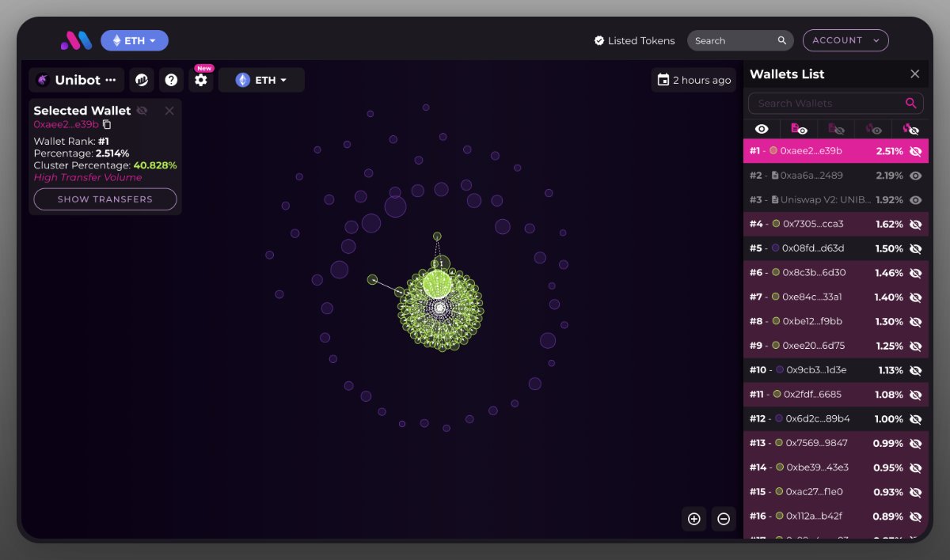Open the Unibot token options menu
The height and width of the screenshot is (560, 950).
(x=110, y=80)
